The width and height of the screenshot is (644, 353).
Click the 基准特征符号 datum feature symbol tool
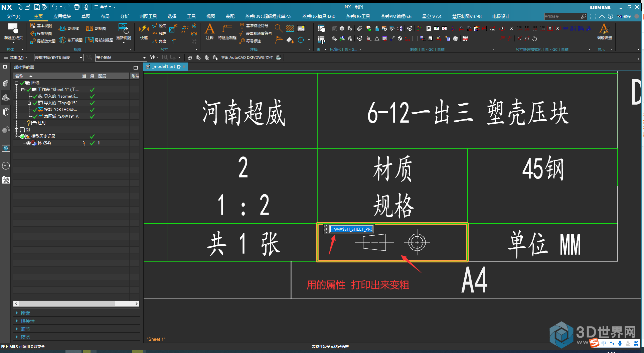[x=254, y=26]
